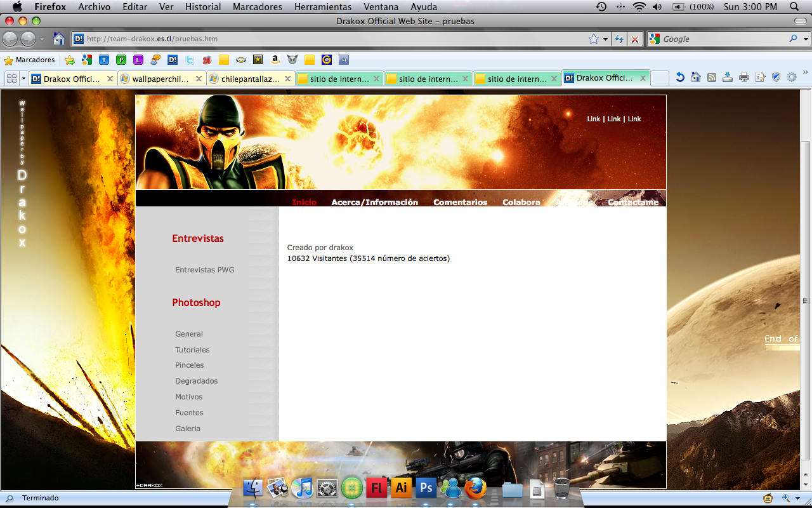The image size is (812, 508).
Task: Click the green P bookmark icon
Action: (x=121, y=60)
